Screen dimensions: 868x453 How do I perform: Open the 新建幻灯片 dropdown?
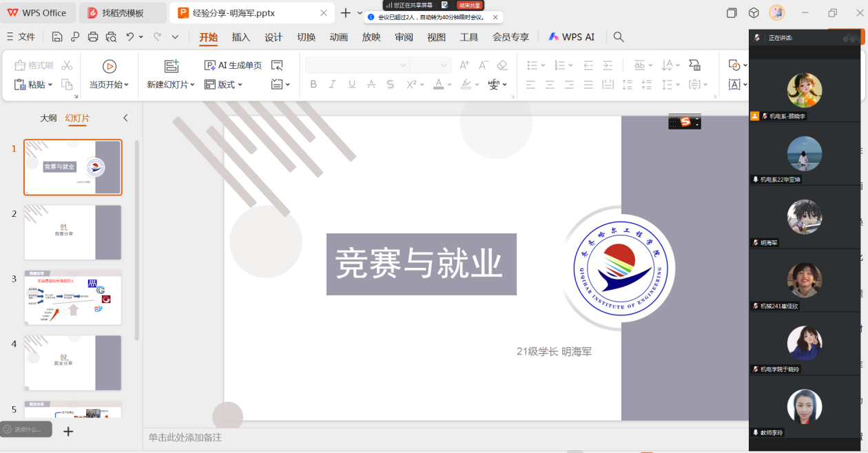click(192, 85)
